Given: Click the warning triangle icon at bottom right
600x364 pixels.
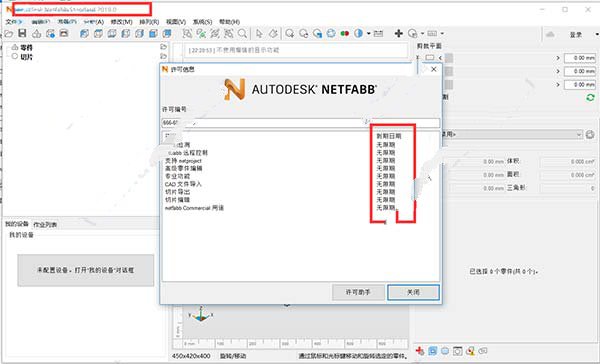Looking at the screenshot, I should click(470, 351).
